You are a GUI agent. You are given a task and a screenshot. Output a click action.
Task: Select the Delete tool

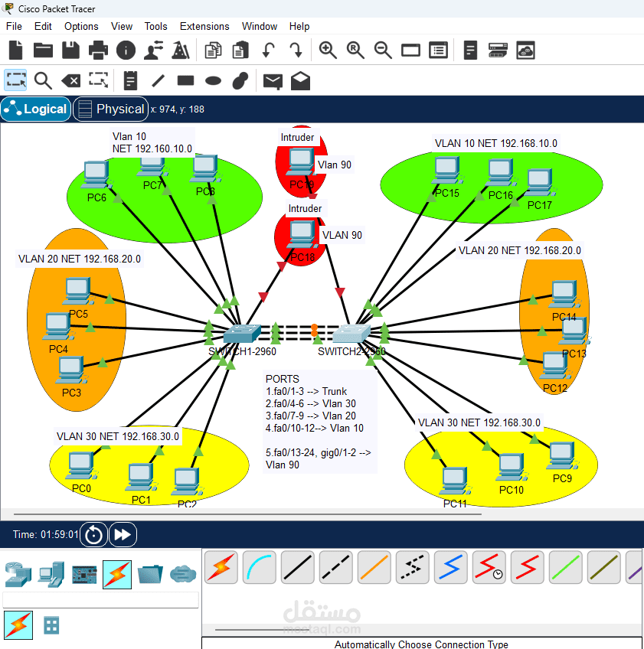coord(70,80)
